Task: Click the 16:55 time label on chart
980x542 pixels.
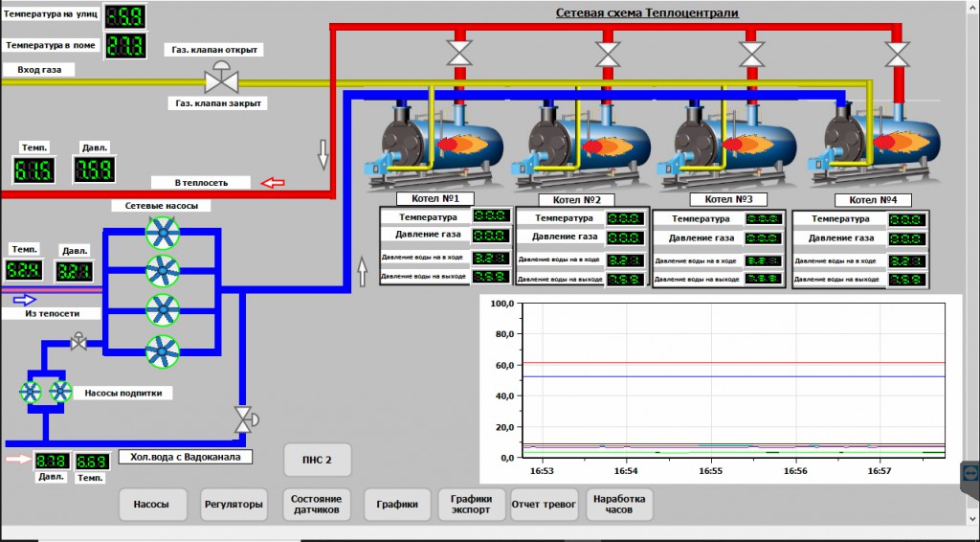Action: (711, 471)
